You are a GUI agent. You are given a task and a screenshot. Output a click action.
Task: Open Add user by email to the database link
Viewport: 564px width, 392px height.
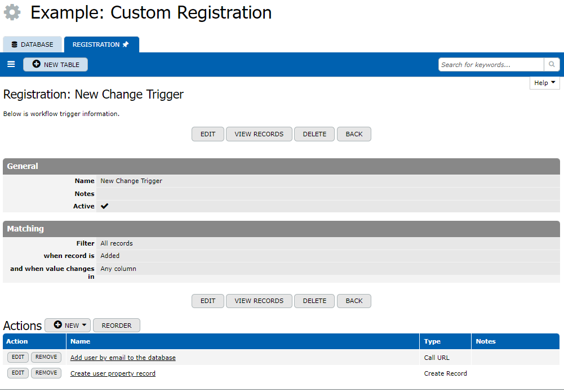(123, 358)
